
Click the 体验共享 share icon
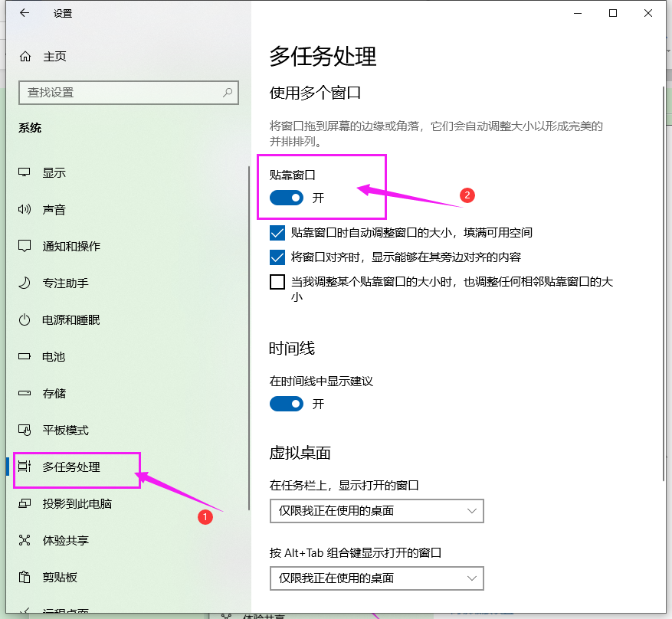click(x=25, y=540)
